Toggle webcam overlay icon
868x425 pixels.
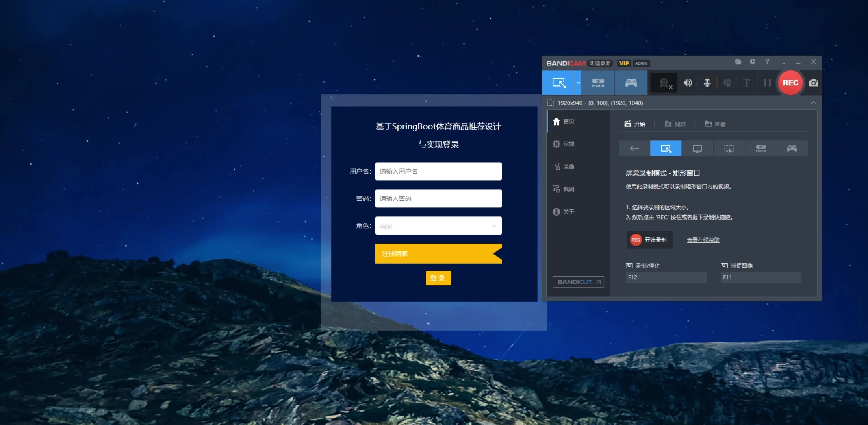click(664, 83)
